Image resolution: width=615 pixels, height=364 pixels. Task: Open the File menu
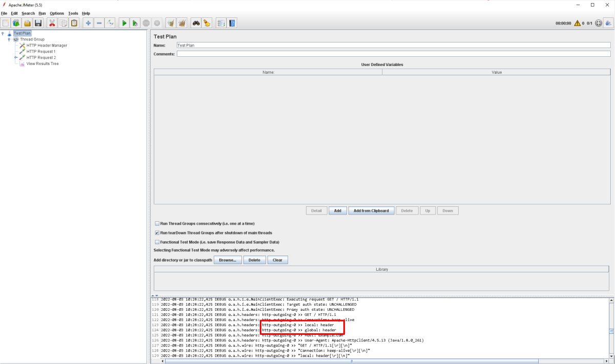4,13
